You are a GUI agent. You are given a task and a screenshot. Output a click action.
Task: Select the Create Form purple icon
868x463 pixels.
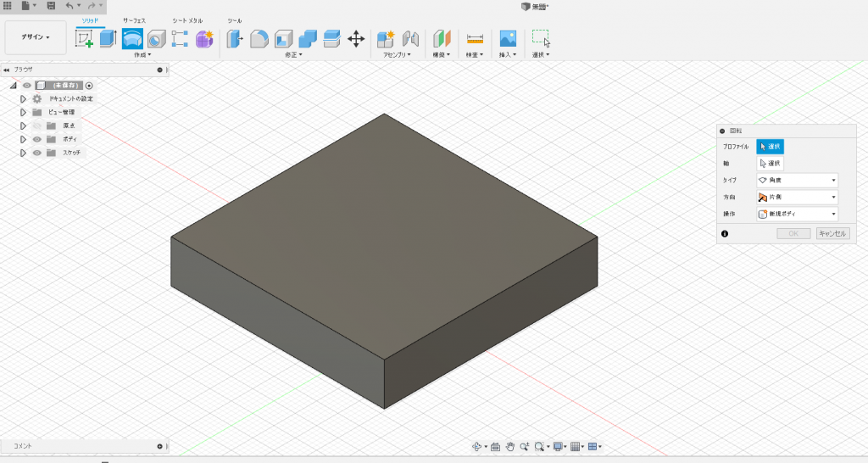204,39
